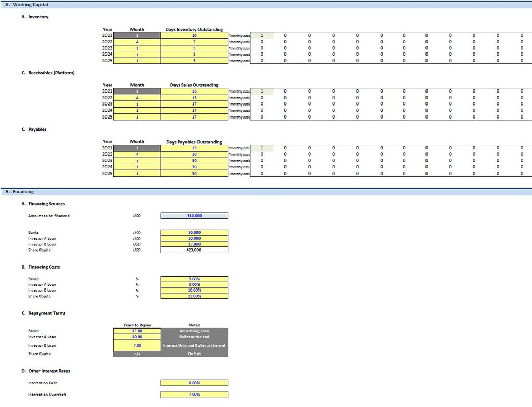Select the 2022 Days Payables Outstanding cell
The image size is (532, 407).
[x=194, y=154]
